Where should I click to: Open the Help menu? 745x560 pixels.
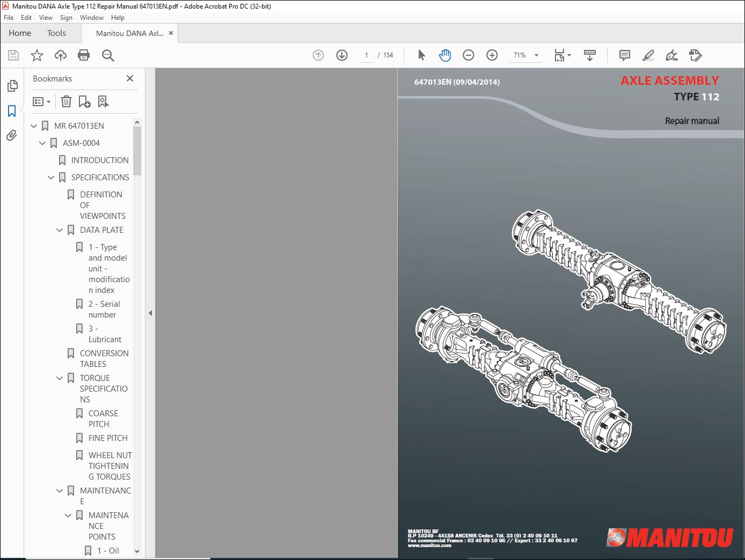tap(118, 18)
